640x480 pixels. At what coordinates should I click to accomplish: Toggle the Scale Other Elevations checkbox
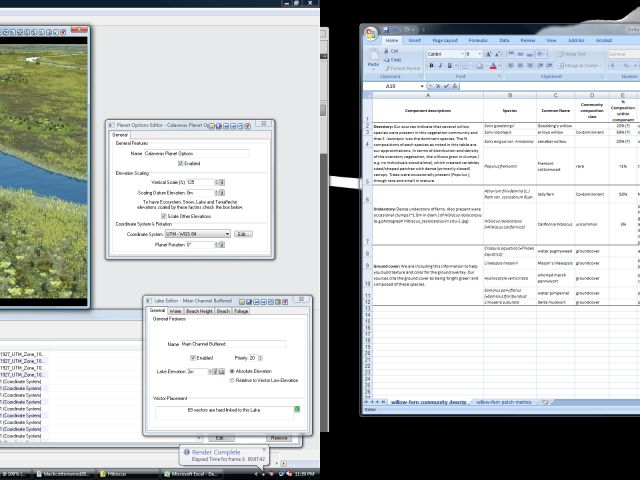coord(164,216)
